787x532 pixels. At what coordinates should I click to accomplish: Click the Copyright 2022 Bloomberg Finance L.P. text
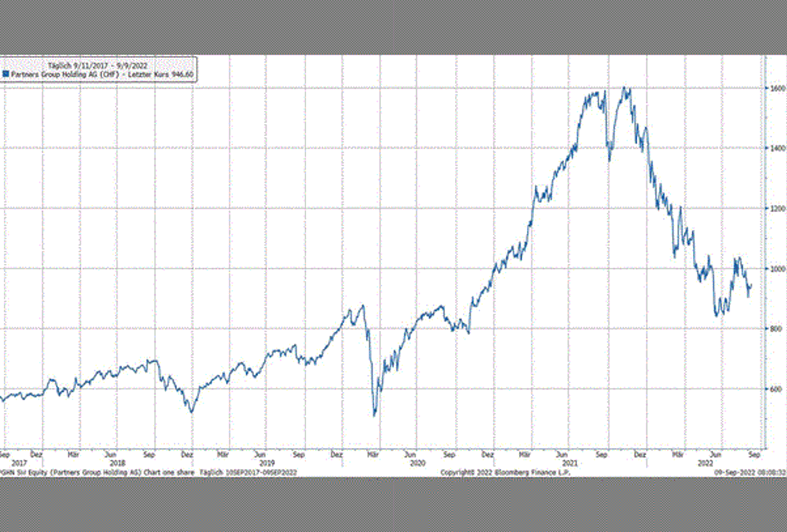pyautogui.click(x=505, y=473)
